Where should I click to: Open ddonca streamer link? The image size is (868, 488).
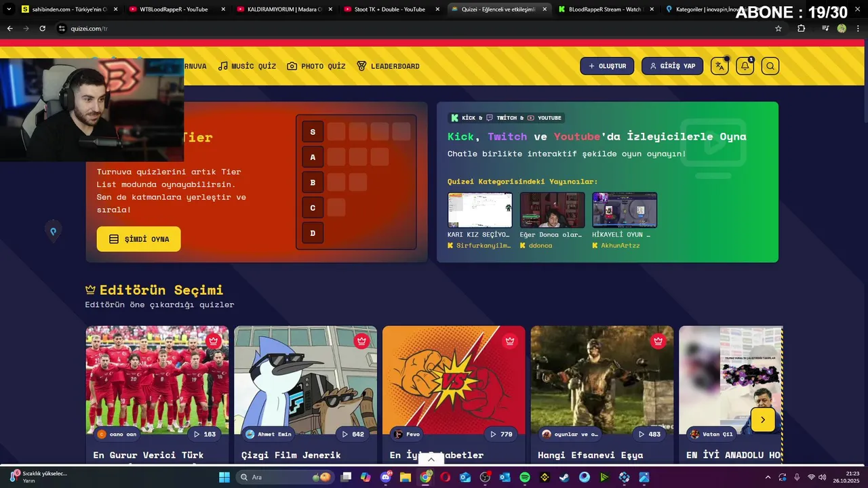tap(536, 245)
